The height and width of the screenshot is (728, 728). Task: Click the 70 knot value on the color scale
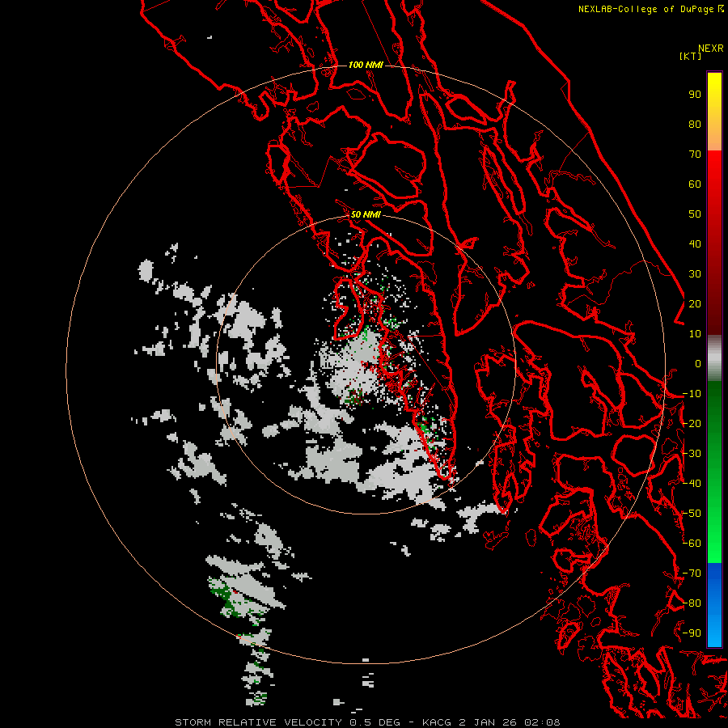click(695, 154)
